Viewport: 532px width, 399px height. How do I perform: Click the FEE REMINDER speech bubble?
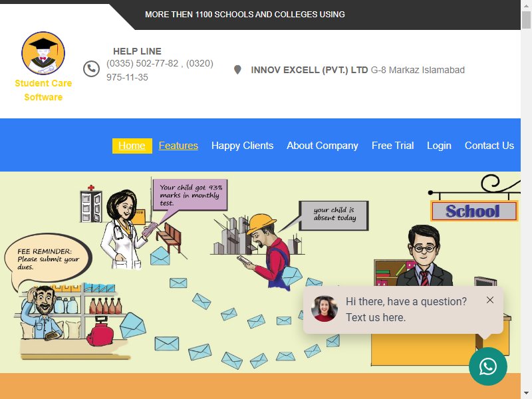(x=48, y=258)
